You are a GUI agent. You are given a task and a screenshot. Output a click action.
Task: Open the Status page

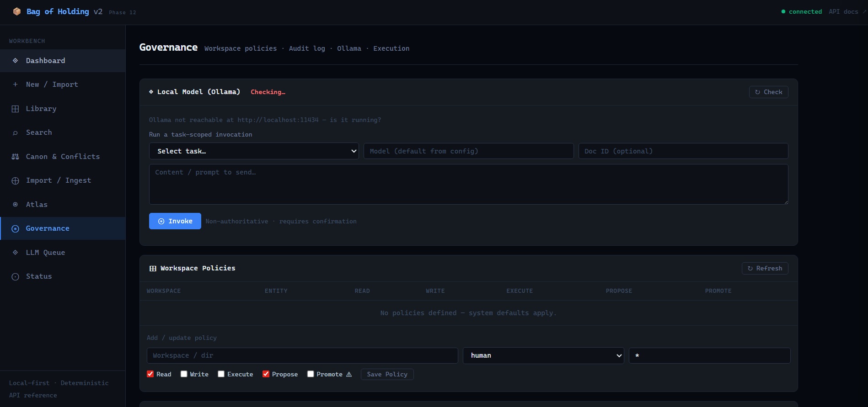pyautogui.click(x=63, y=276)
